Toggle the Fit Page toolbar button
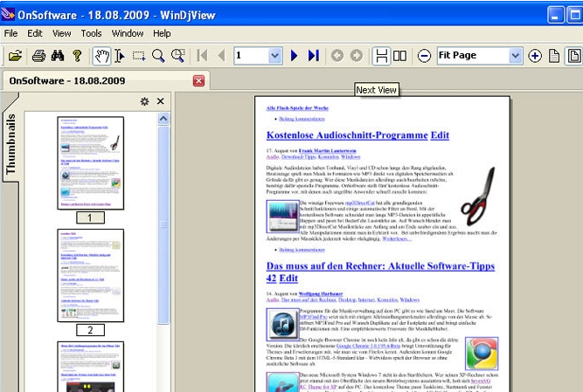This screenshot has width=583, height=392. 573,56
